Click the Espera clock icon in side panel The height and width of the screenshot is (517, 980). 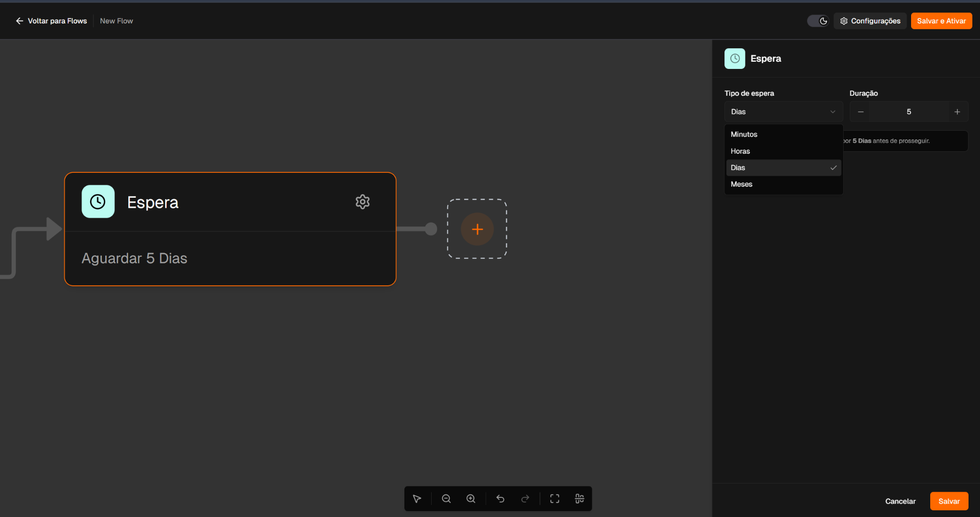[x=735, y=58]
